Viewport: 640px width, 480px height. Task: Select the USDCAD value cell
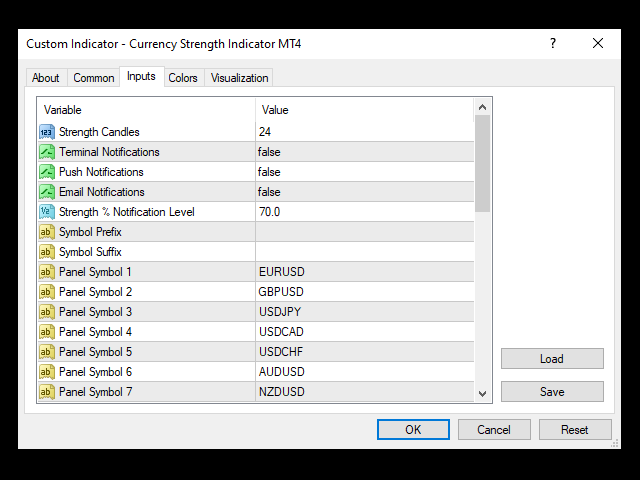(x=364, y=332)
